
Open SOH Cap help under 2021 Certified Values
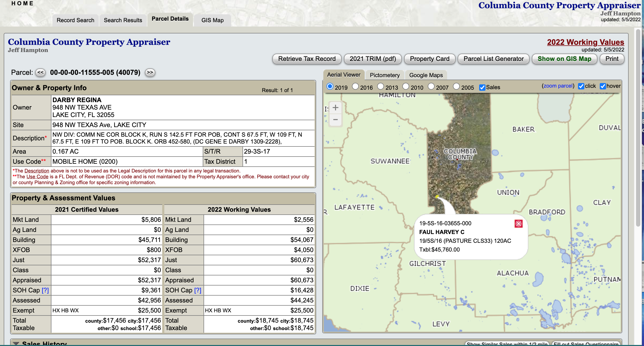[x=45, y=290]
